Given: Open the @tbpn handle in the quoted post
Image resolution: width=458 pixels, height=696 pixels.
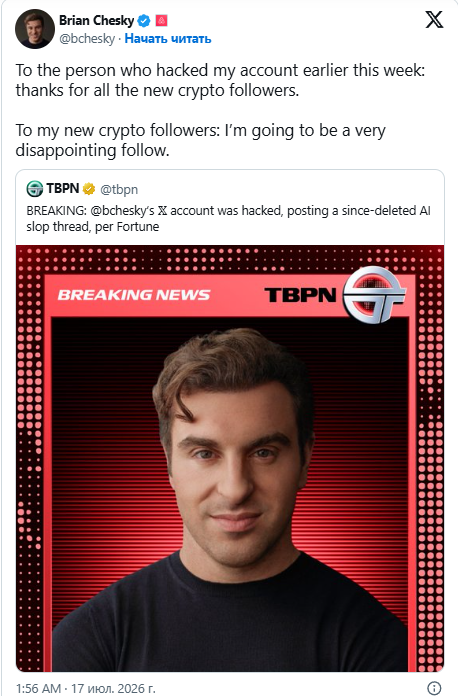Looking at the screenshot, I should (119, 190).
